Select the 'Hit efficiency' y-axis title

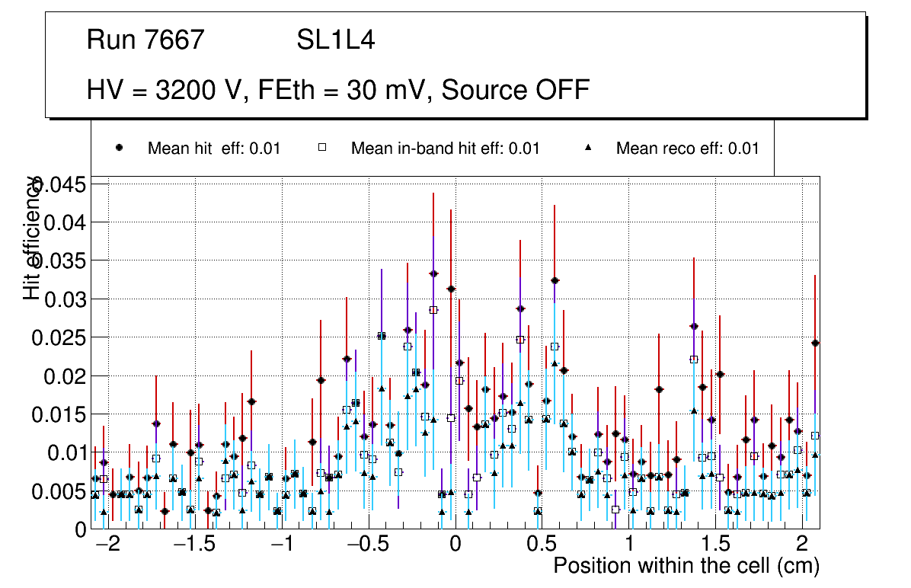pos(31,238)
